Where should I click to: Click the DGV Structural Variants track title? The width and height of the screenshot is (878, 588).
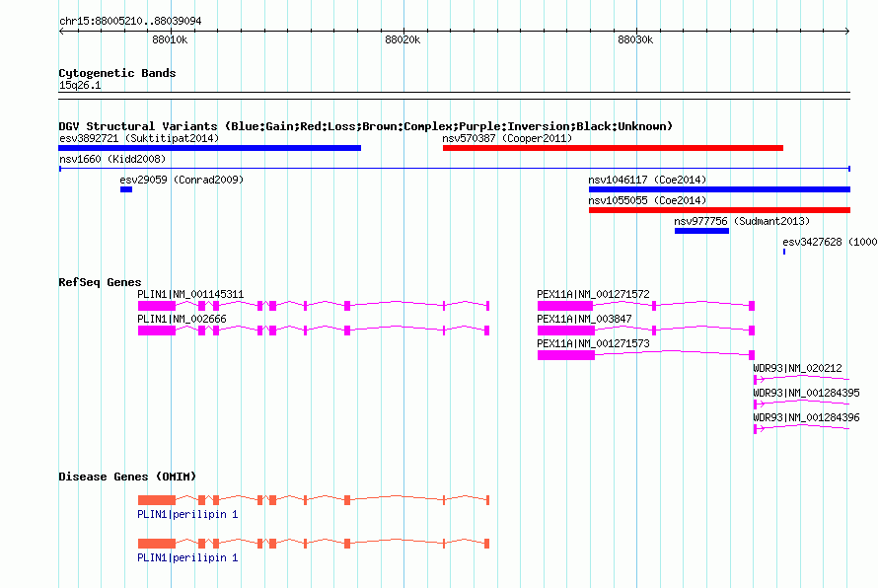pos(365,126)
